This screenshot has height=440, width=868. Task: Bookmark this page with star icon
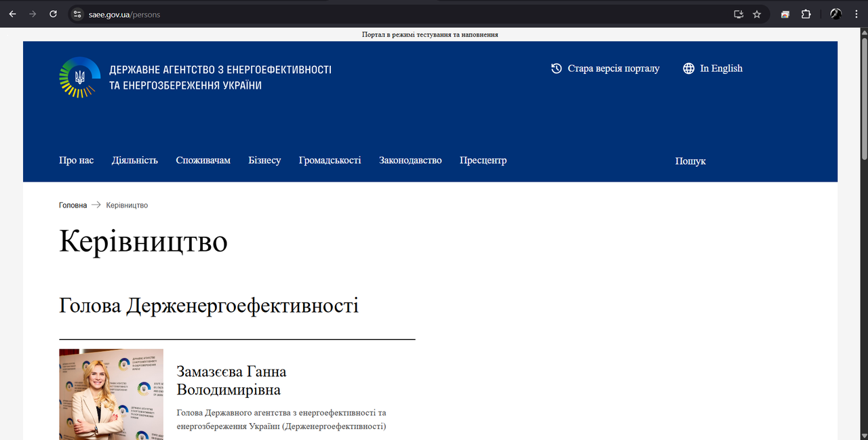coord(757,14)
